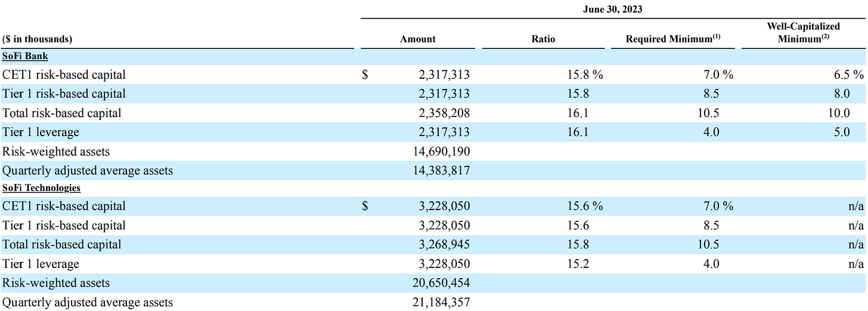Select the ratio 15.2
This screenshot has width=868, height=311.
[x=578, y=263]
